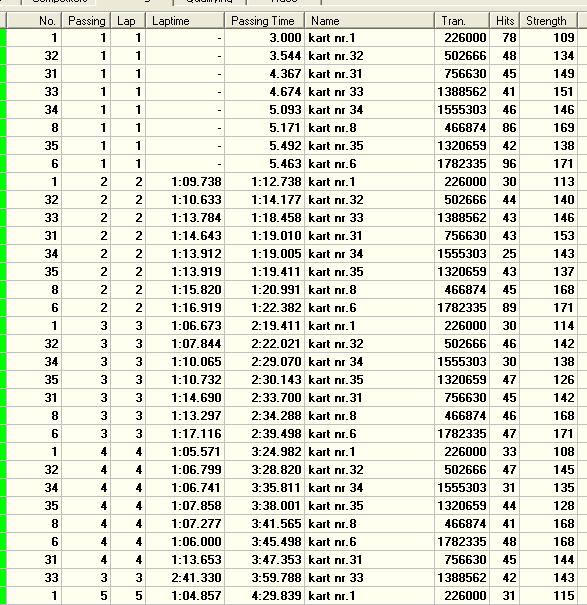The width and height of the screenshot is (587, 605).
Task: Select passing time 2:39.498
Action: point(264,434)
